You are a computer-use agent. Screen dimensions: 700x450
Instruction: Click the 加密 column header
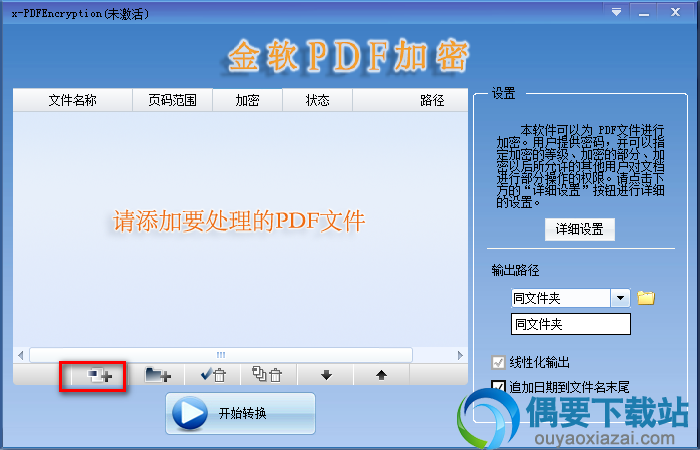pyautogui.click(x=247, y=100)
